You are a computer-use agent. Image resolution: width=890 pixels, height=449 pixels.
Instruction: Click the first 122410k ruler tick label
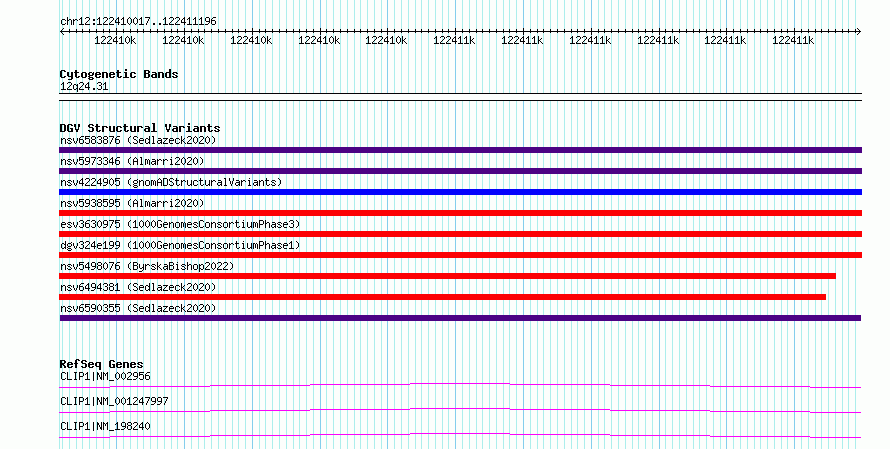click(115, 41)
